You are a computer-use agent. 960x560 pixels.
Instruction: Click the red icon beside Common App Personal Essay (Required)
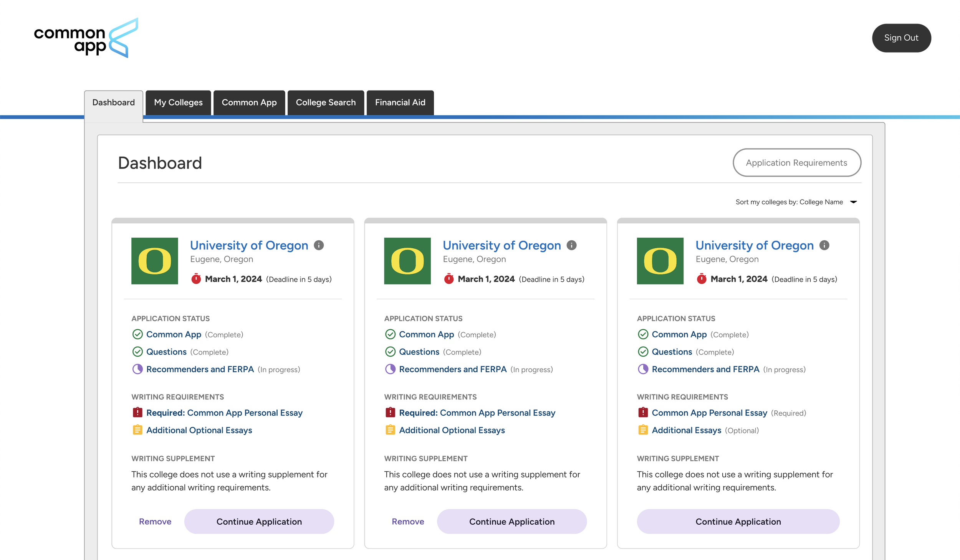tap(643, 413)
